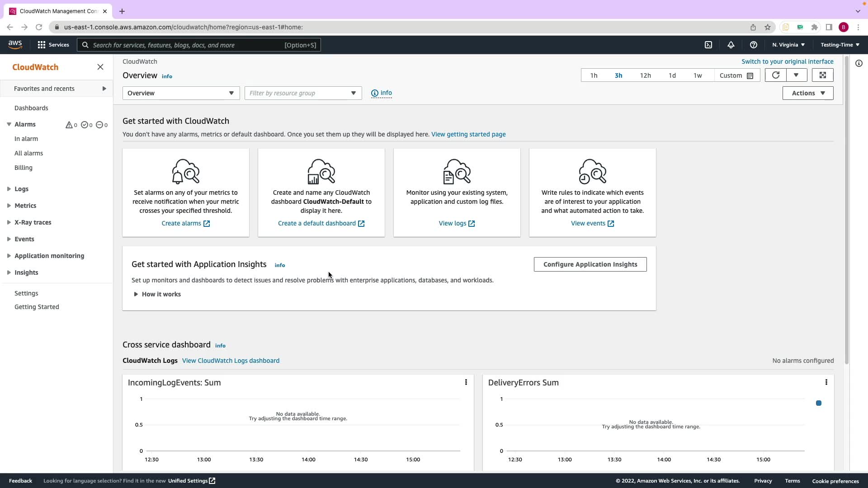Expand the How it works section
This screenshot has width=868, height=488.
(157, 294)
